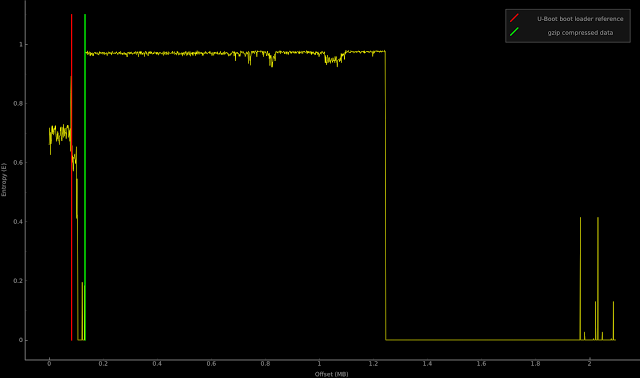Click the 0.8 tick on the entropy axis

point(18,104)
